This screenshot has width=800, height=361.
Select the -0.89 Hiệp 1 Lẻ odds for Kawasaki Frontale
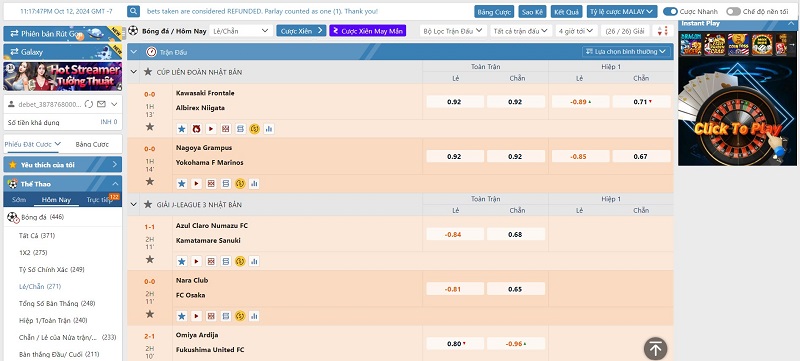[x=581, y=101]
